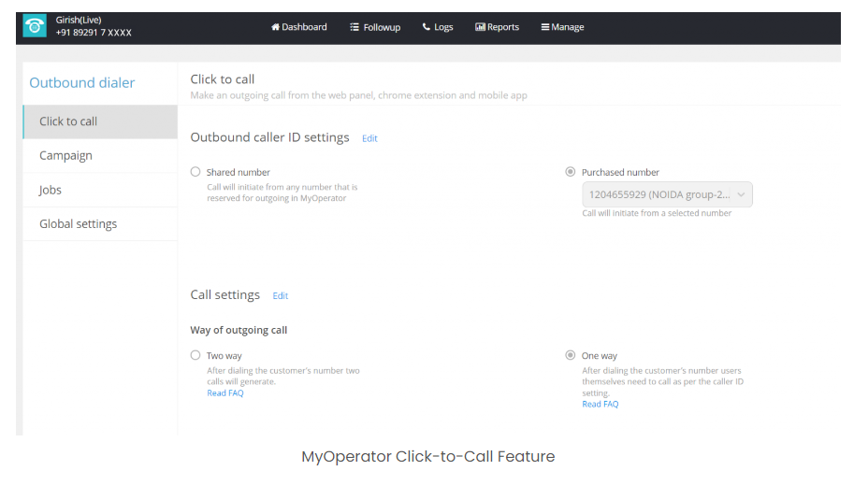Click the Followup list icon

354,27
